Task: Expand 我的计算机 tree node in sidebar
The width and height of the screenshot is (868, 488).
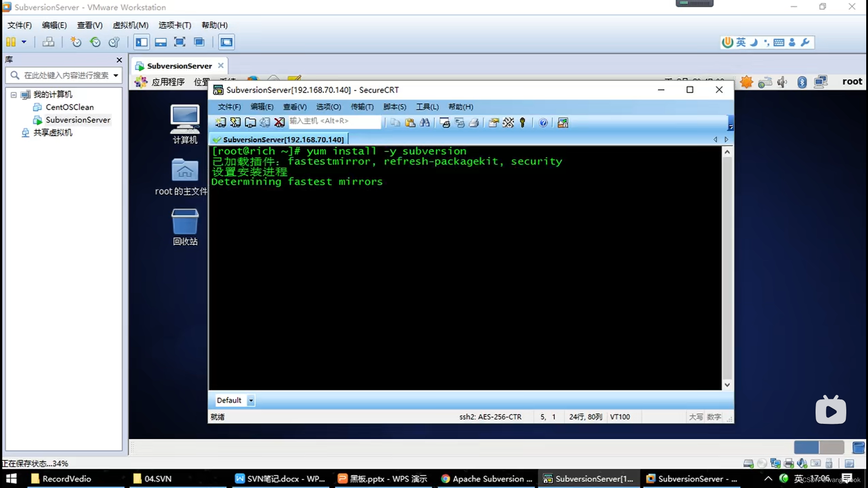Action: (13, 94)
